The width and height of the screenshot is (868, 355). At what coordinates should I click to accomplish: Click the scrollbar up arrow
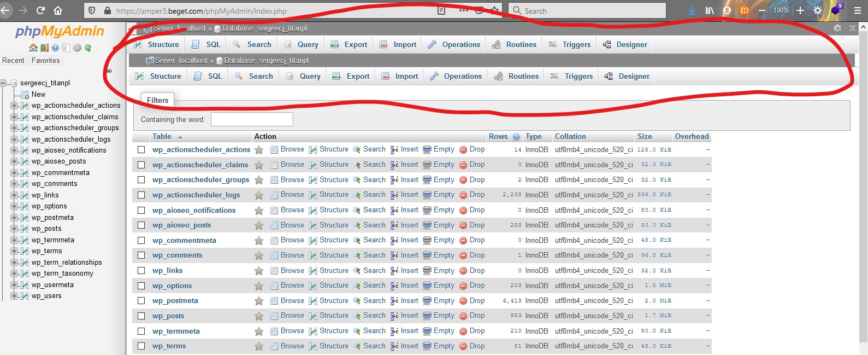pos(863,27)
